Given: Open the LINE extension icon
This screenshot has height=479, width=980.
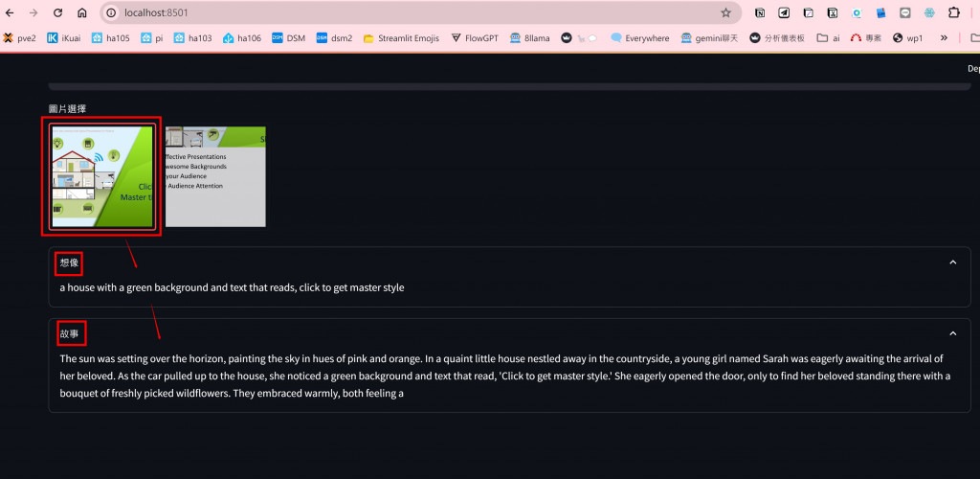Looking at the screenshot, I should [x=905, y=12].
